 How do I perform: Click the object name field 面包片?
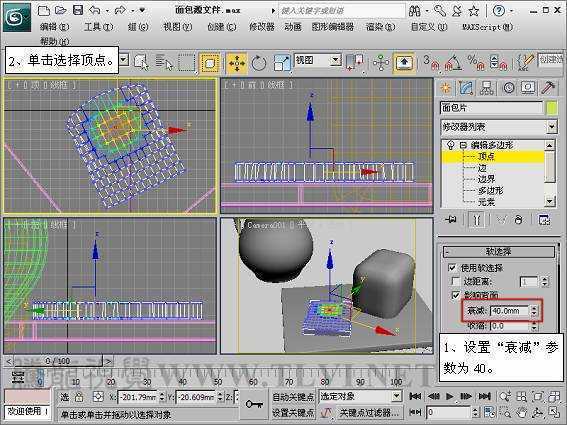[491, 108]
